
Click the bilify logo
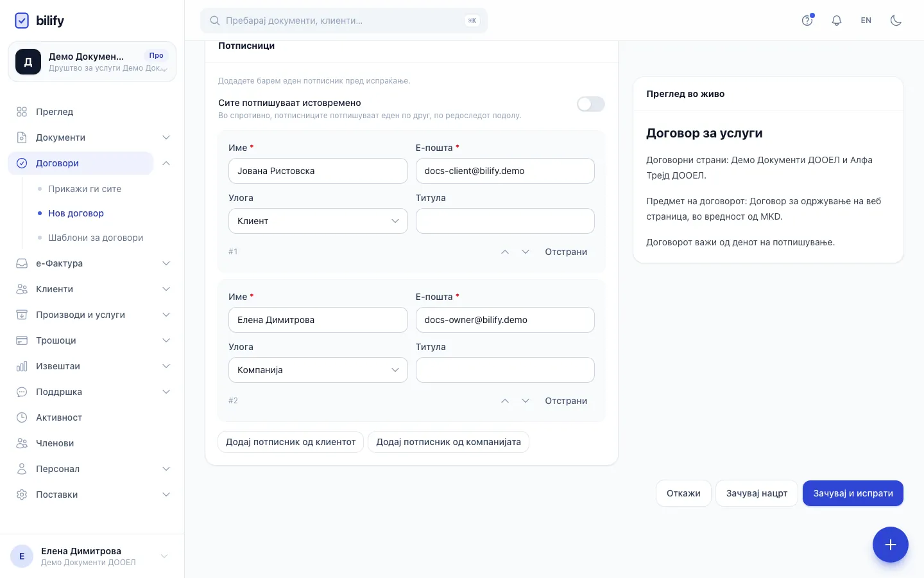point(39,21)
